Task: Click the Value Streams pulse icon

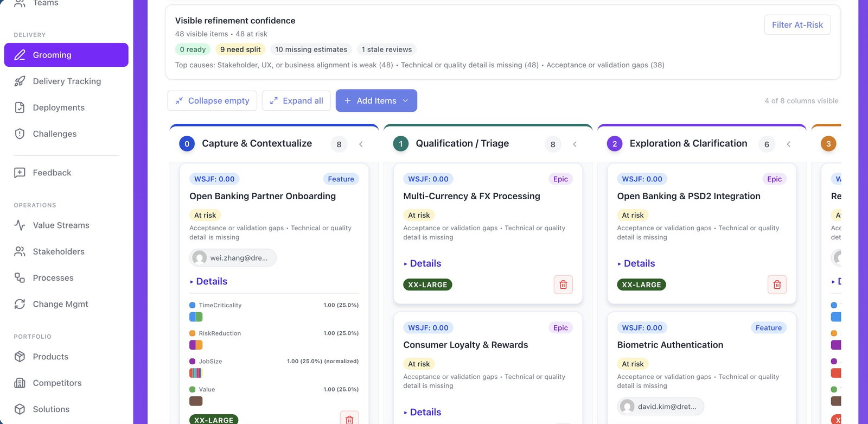Action: tap(20, 225)
